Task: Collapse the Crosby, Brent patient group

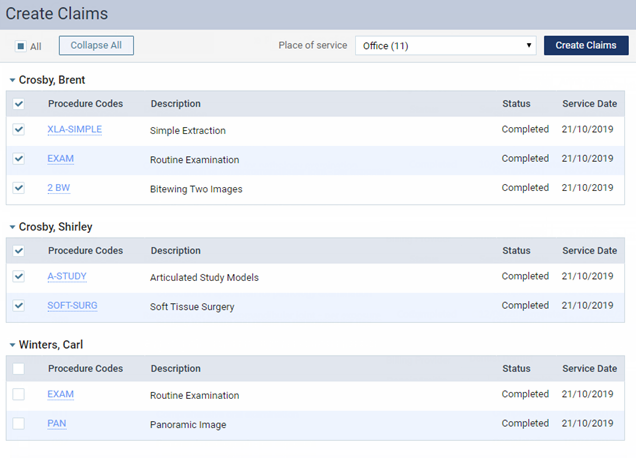Action: (12, 79)
